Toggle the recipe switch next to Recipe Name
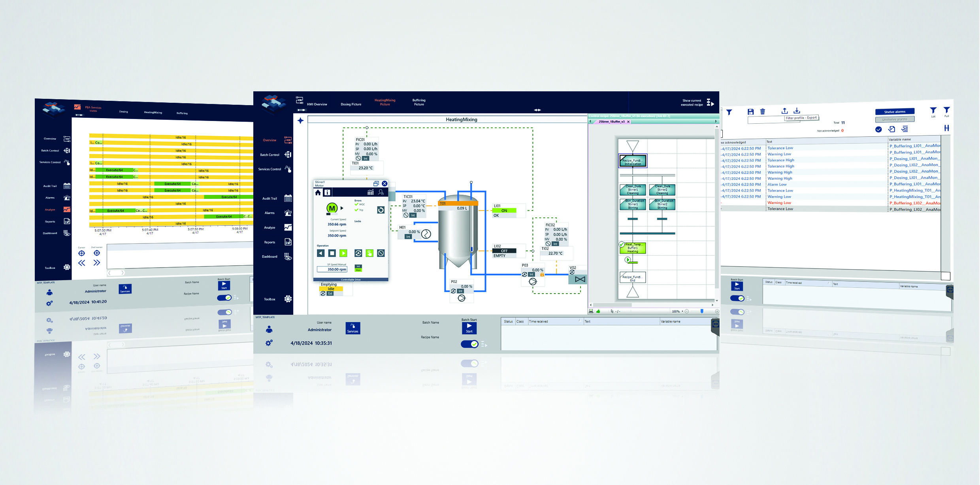 tap(469, 344)
